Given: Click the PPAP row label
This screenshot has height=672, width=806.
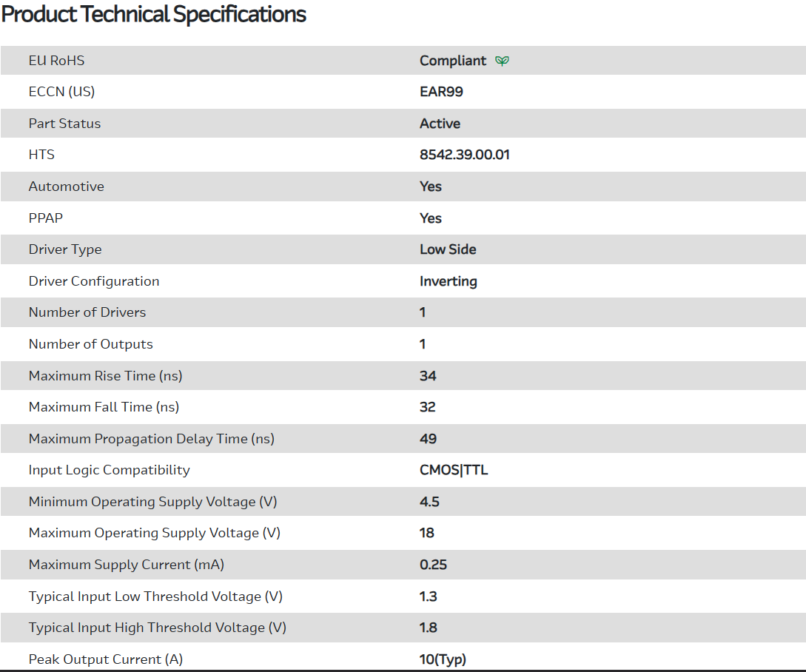Looking at the screenshot, I should coord(46,218).
